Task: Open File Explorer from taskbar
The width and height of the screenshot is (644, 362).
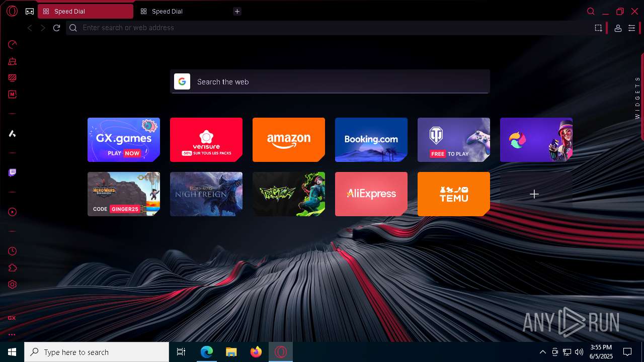Action: pyautogui.click(x=231, y=352)
